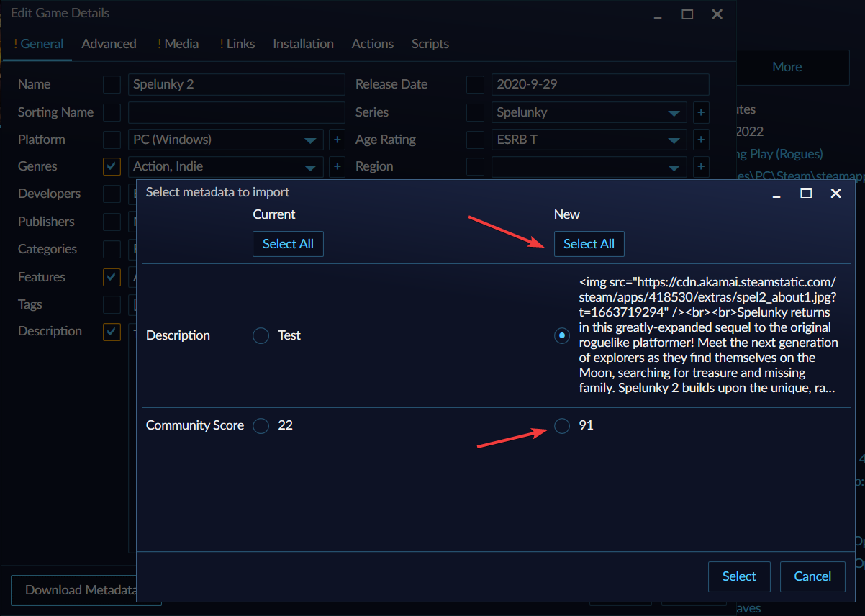The image size is (865, 616).
Task: Click the More button
Action: 787,67
